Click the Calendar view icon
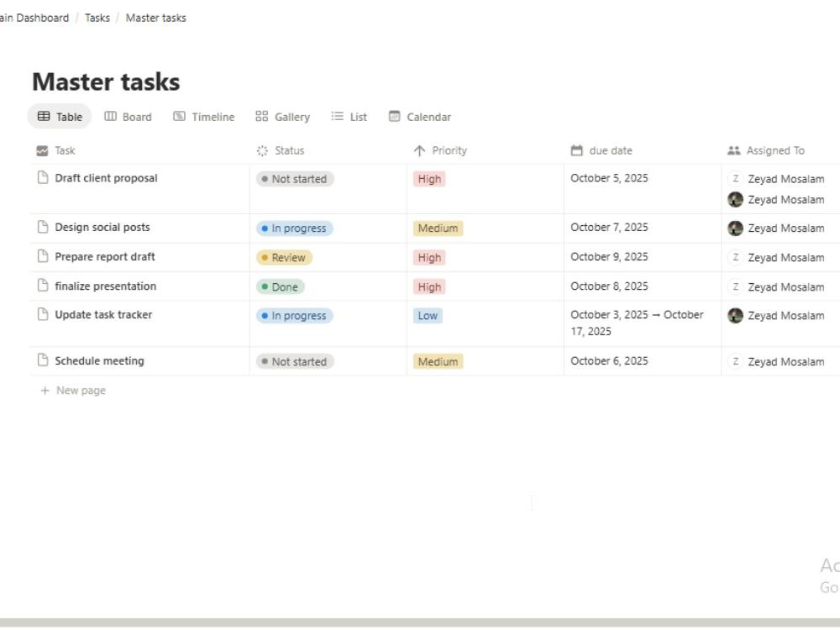The height and width of the screenshot is (630, 840). coord(394,116)
